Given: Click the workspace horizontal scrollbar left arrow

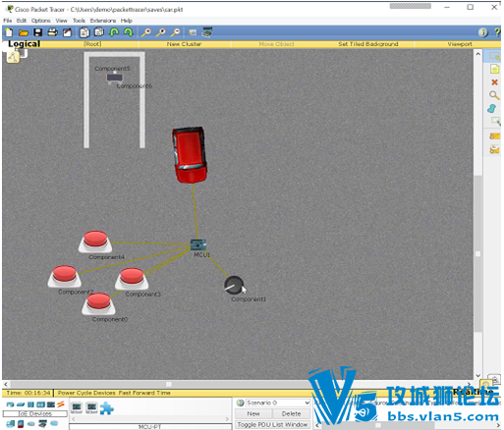Looking at the screenshot, I should coord(6,384).
